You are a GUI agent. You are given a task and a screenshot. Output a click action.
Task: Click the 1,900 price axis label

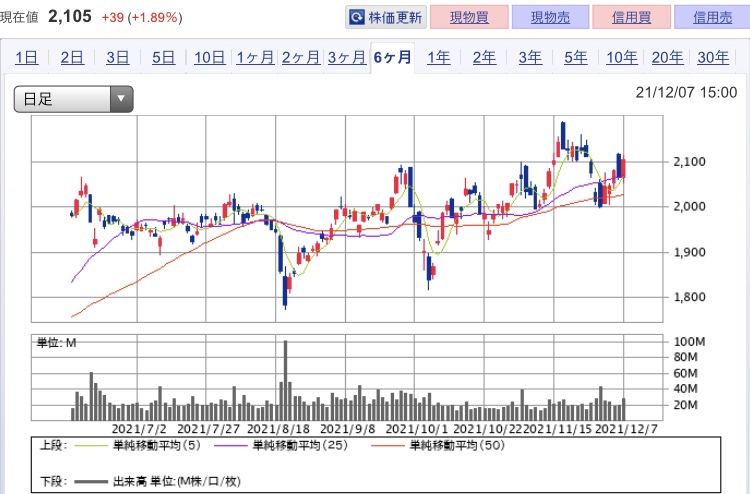pyautogui.click(x=689, y=252)
